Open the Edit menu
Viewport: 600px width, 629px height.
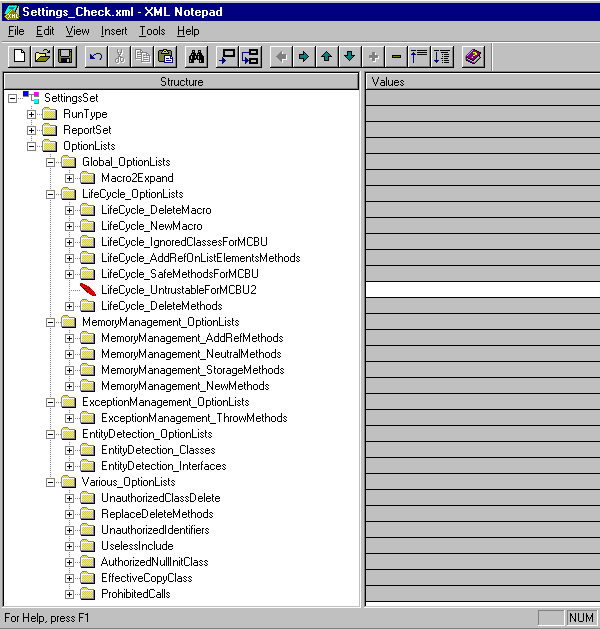[x=45, y=31]
